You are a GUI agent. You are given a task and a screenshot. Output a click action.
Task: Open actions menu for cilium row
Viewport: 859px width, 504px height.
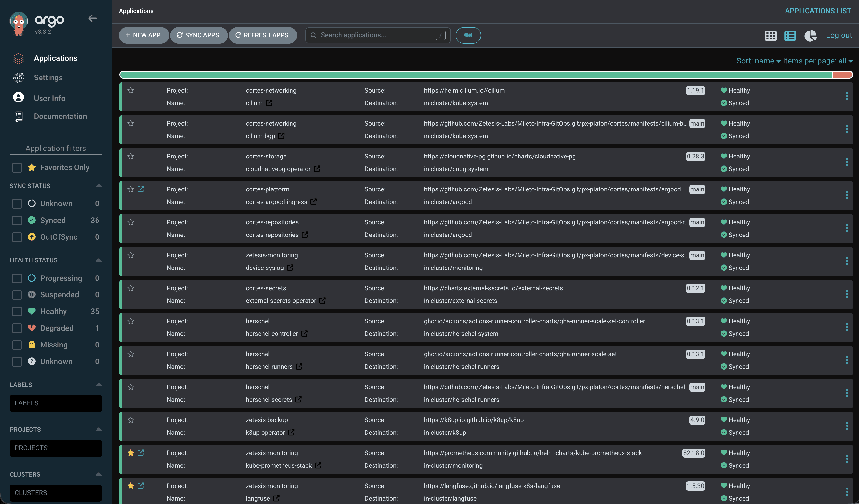pos(847,96)
